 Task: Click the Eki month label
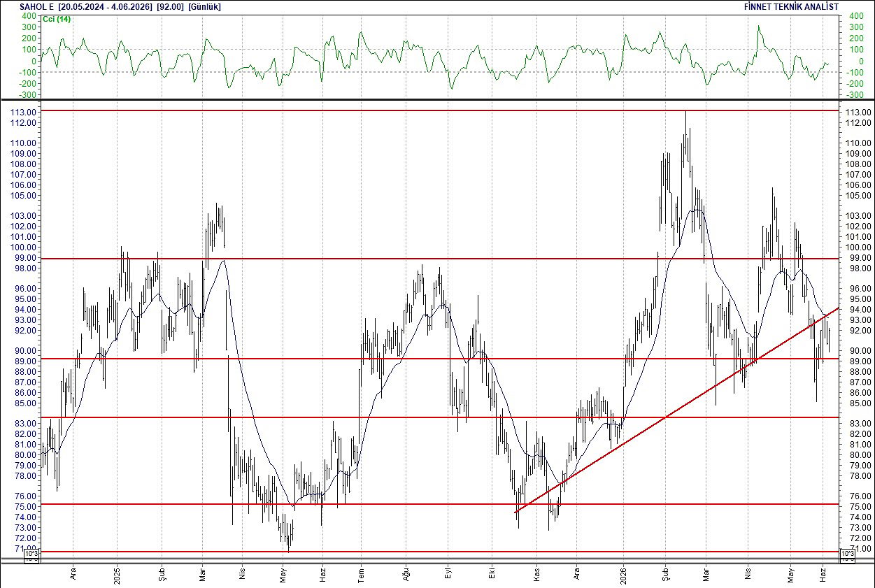click(x=492, y=572)
